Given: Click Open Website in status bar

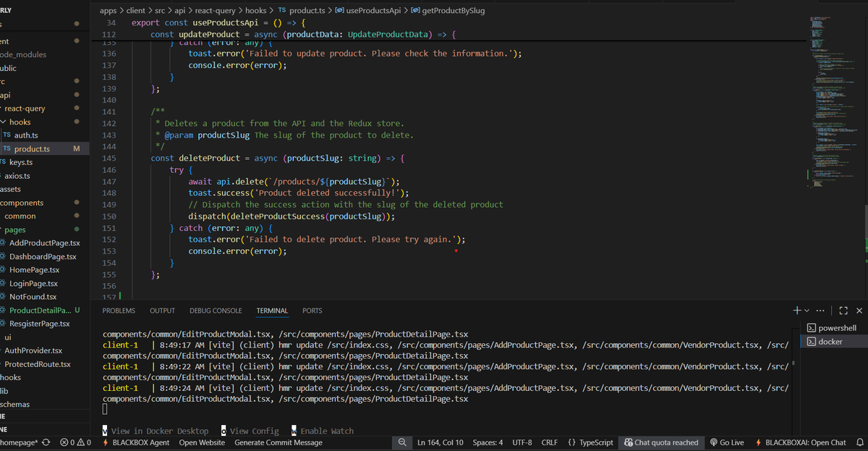Looking at the screenshot, I should 202,442.
